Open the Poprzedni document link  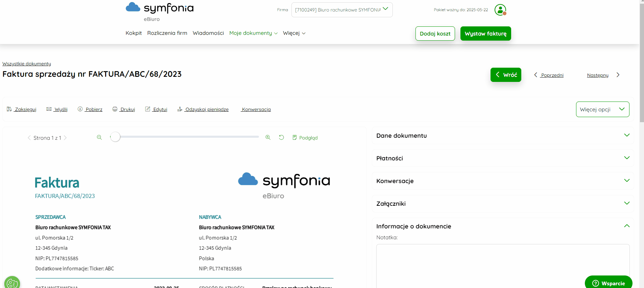pyautogui.click(x=552, y=75)
